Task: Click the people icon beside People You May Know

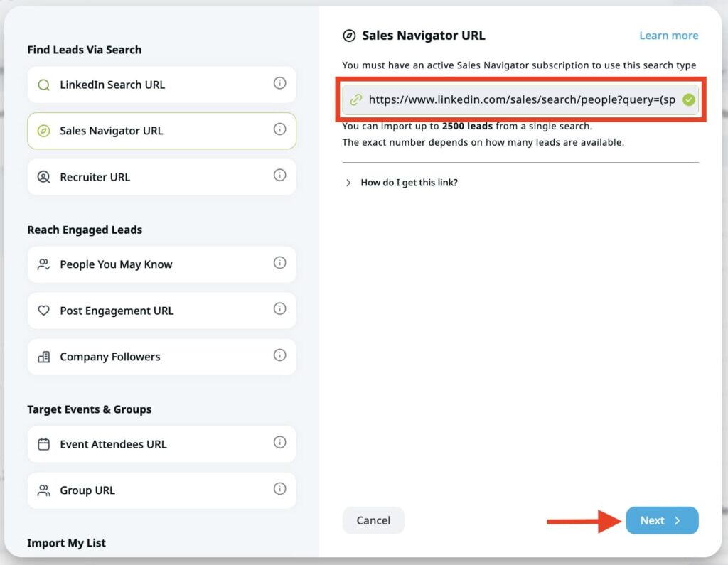Action: click(43, 264)
